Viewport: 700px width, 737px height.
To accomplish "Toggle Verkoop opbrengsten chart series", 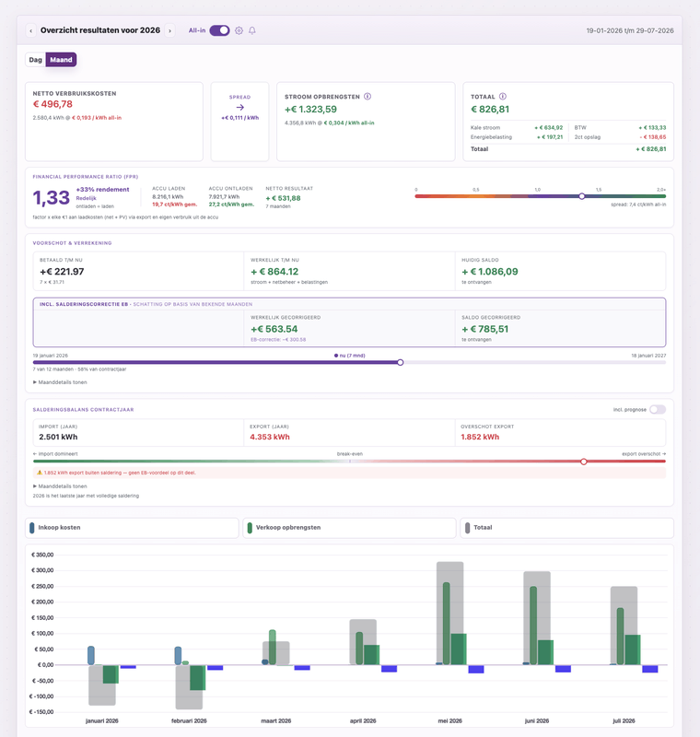I will (349, 528).
